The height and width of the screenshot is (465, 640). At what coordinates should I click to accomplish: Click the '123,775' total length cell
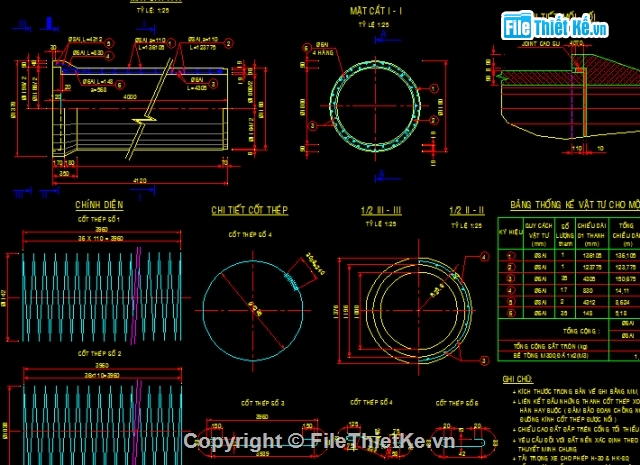pyautogui.click(x=625, y=267)
